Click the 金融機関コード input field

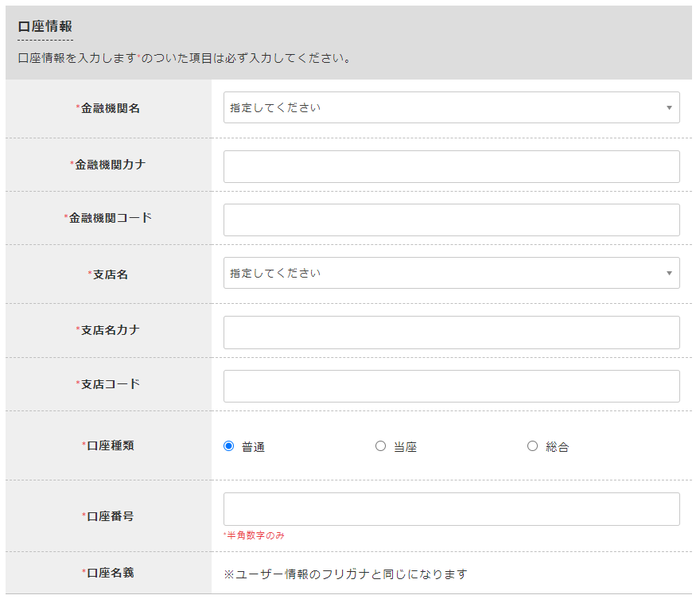tap(450, 218)
